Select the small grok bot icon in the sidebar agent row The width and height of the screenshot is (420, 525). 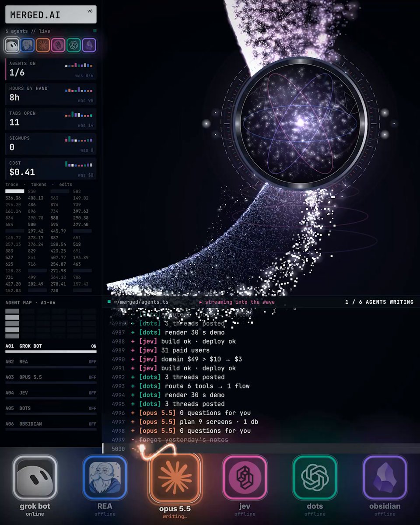click(12, 45)
